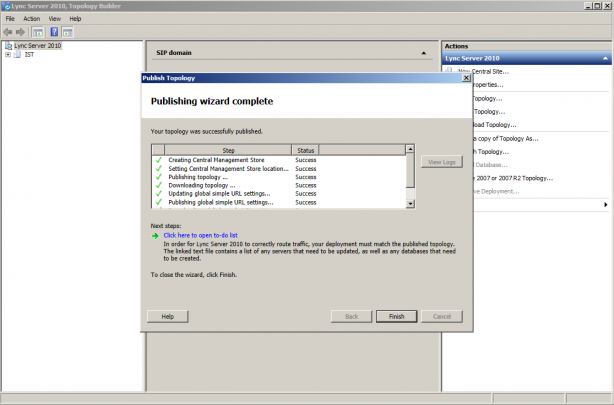614x405 pixels.
Task: Select the Creating Central Management Store row
Action: [279, 160]
